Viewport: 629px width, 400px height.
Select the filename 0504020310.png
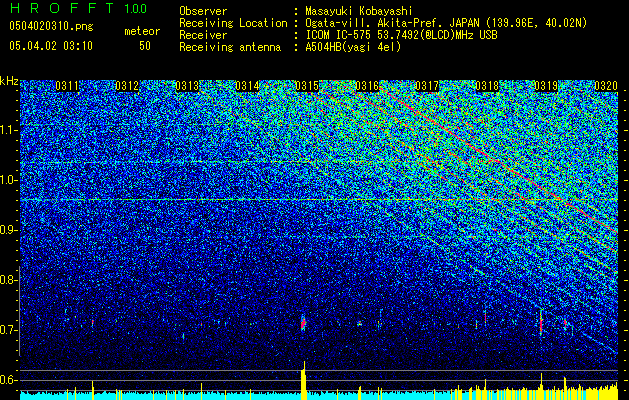(51, 26)
